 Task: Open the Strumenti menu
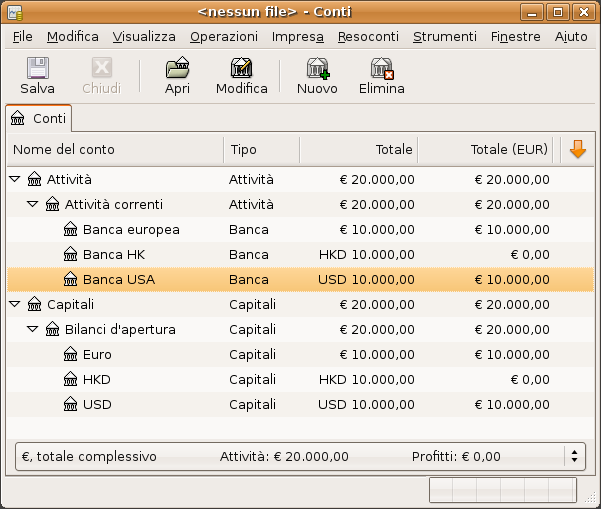click(445, 36)
